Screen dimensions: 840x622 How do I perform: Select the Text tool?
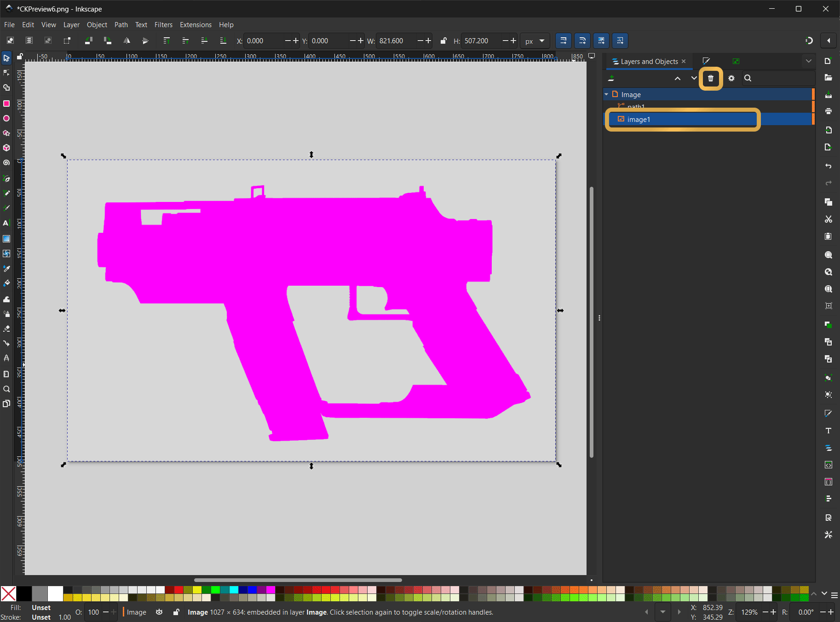coord(6,223)
